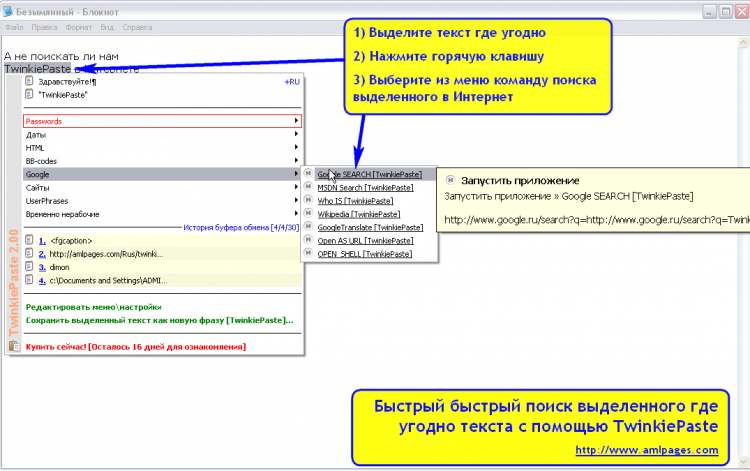Click the run icon next to MSDN Search
Viewport: 750px width, 471px height.
[x=309, y=187]
